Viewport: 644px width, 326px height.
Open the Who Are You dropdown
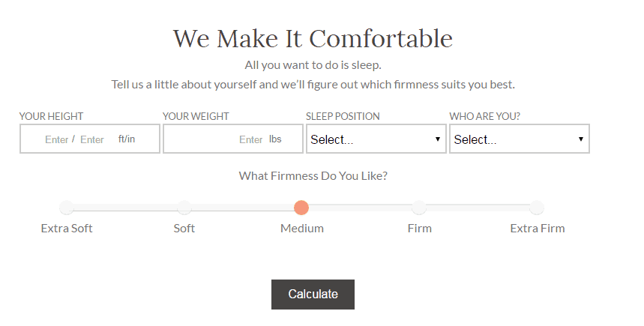[520, 139]
